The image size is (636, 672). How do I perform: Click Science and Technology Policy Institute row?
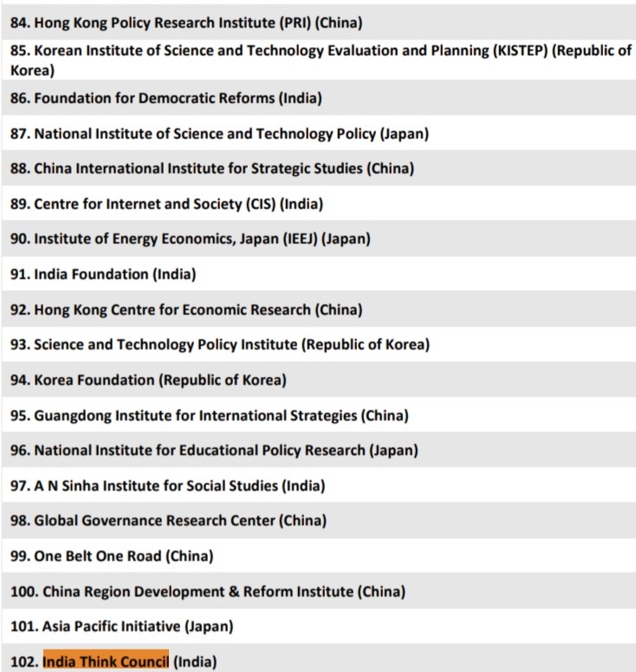[219, 344]
